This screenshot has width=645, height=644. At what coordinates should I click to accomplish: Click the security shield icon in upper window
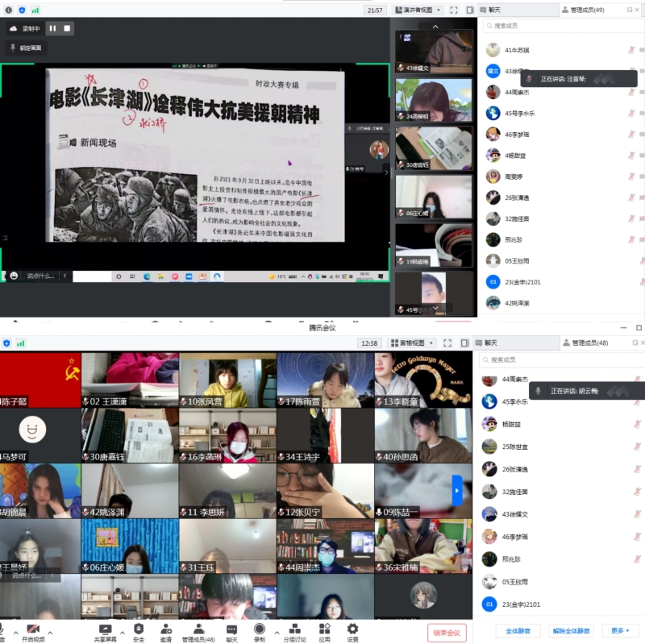23,10
